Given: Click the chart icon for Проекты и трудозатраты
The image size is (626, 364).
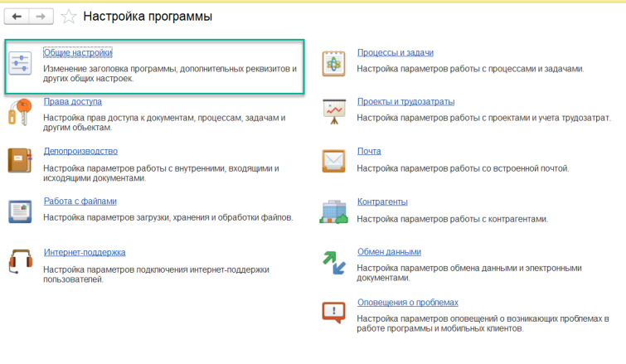Looking at the screenshot, I should [333, 112].
